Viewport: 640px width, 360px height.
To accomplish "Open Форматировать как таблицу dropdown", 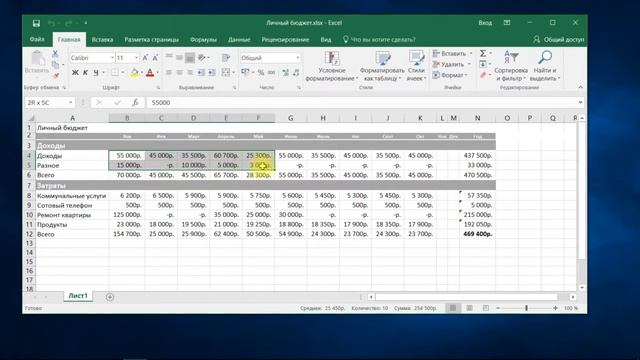I will (382, 66).
